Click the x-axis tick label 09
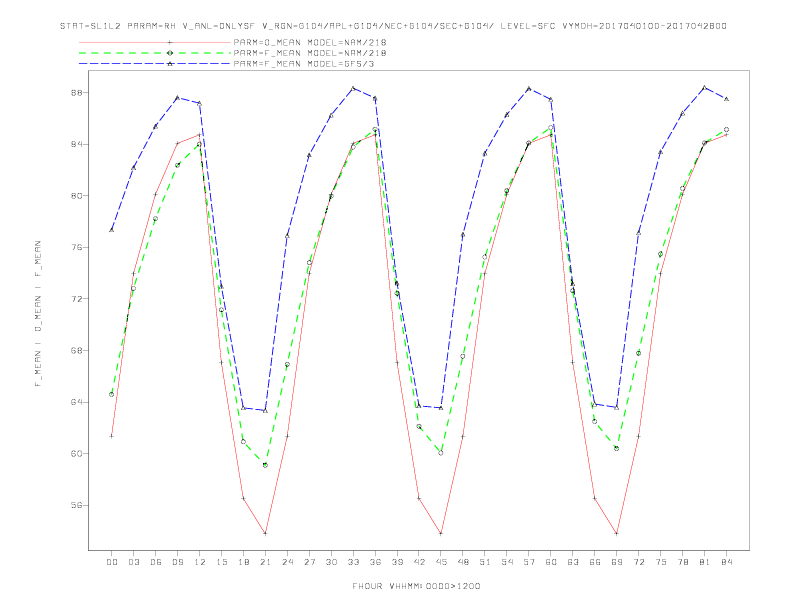This screenshot has width=792, height=612. [x=177, y=562]
